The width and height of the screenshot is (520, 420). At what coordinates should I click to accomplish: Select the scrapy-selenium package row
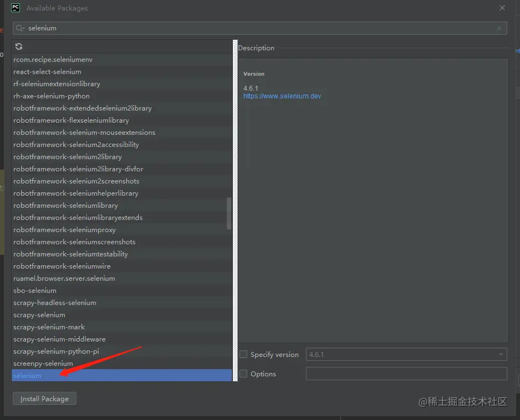click(122, 314)
